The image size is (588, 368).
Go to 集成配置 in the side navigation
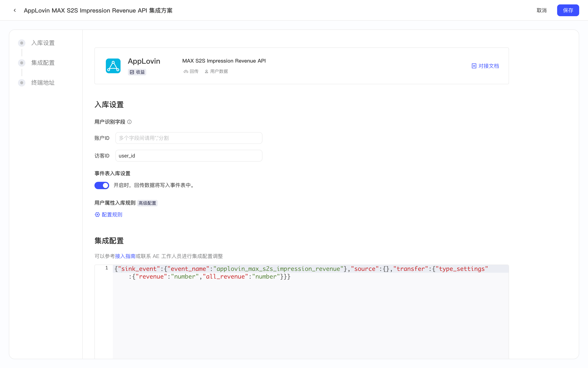click(x=43, y=63)
